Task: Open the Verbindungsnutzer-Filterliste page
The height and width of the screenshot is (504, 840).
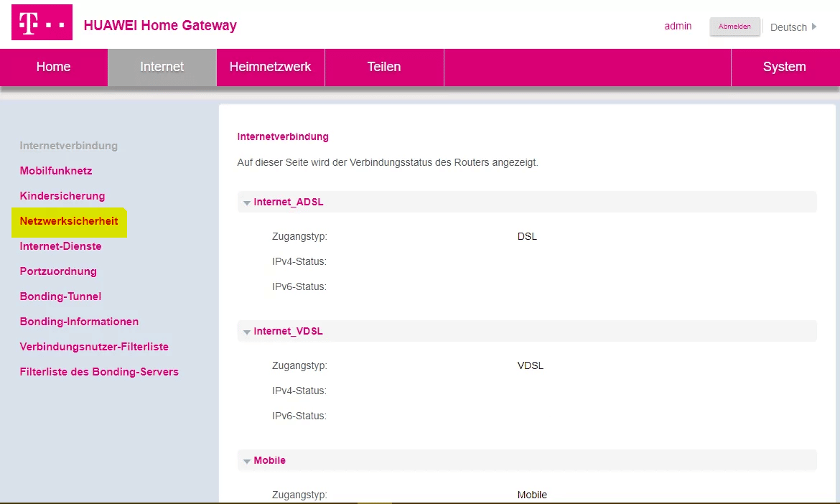Action: 94,346
